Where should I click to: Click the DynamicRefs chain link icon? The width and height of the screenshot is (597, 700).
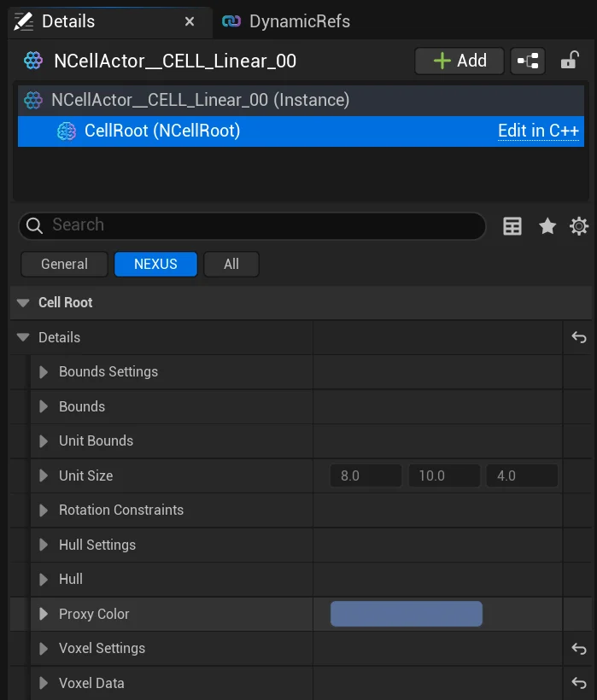tap(231, 21)
